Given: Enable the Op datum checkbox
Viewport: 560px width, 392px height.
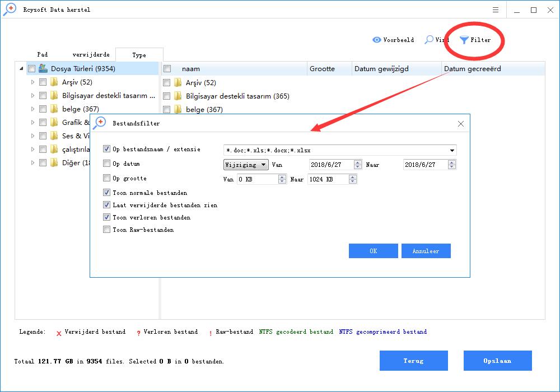Looking at the screenshot, I should (107, 164).
